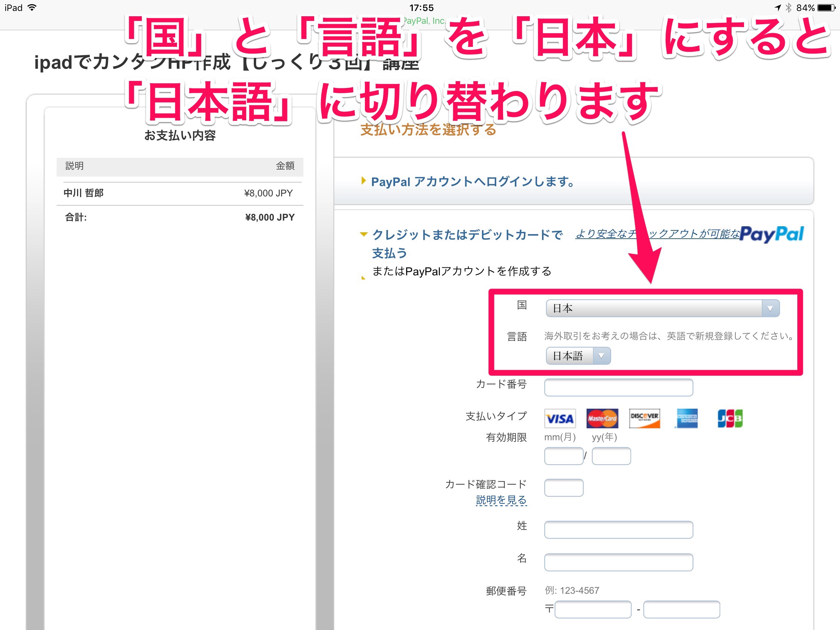
Task: Click the 合計: label
Action: pos(76,217)
